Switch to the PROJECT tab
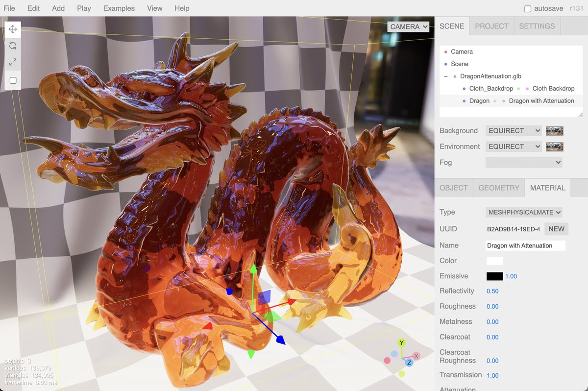Viewport: 588px width, 391px height. (491, 26)
